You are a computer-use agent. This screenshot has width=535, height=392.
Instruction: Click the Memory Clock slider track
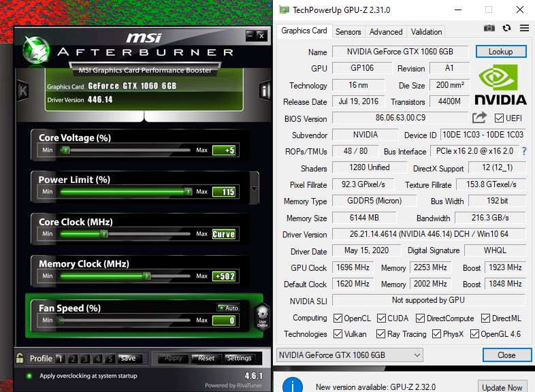click(x=125, y=276)
